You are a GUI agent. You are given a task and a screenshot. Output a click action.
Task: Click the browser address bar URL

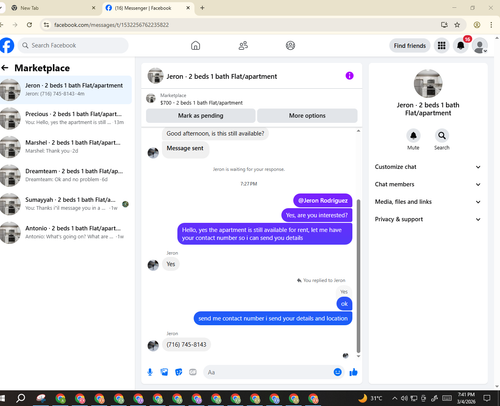click(x=111, y=25)
